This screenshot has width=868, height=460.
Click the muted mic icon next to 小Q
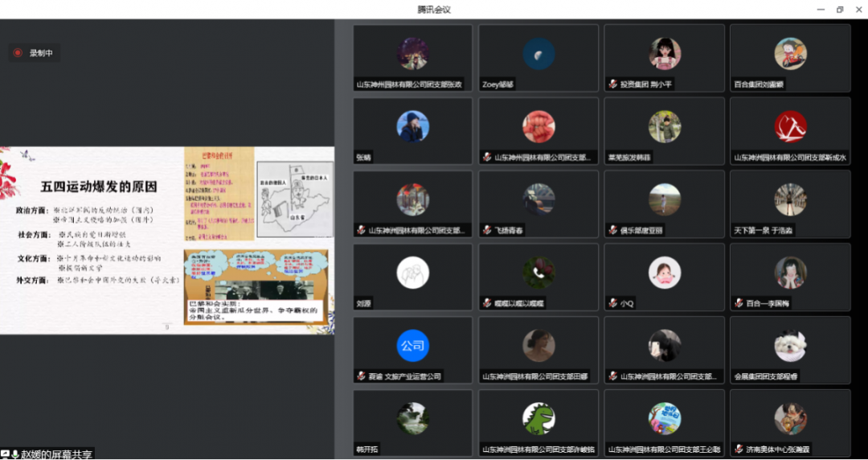click(612, 303)
